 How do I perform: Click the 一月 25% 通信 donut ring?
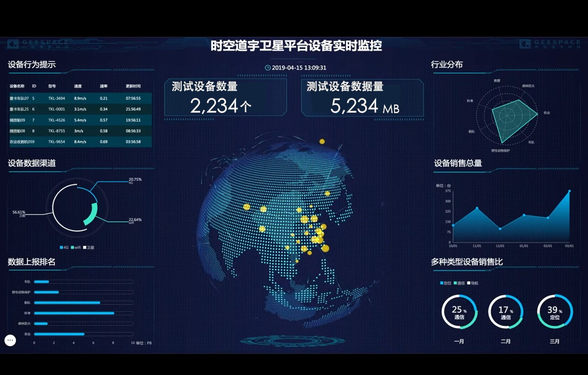click(459, 312)
